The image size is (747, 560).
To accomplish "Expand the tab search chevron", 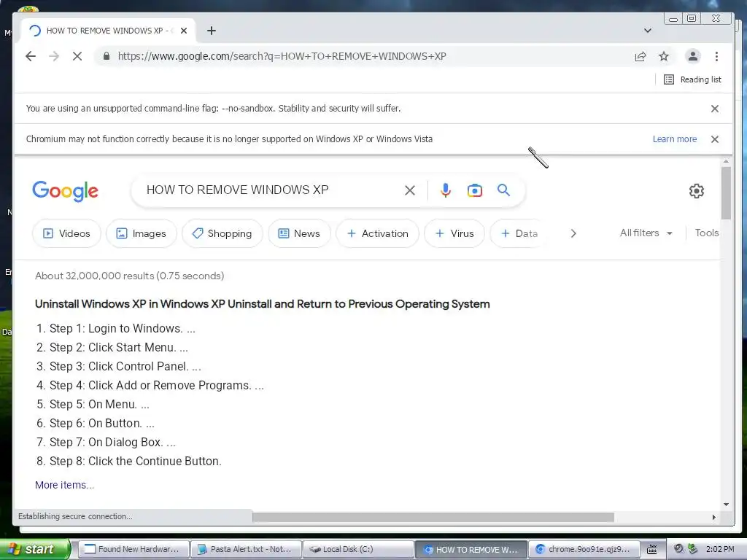I will point(648,31).
